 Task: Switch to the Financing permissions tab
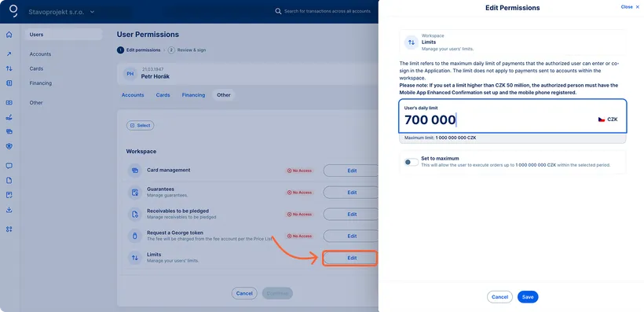pos(193,95)
